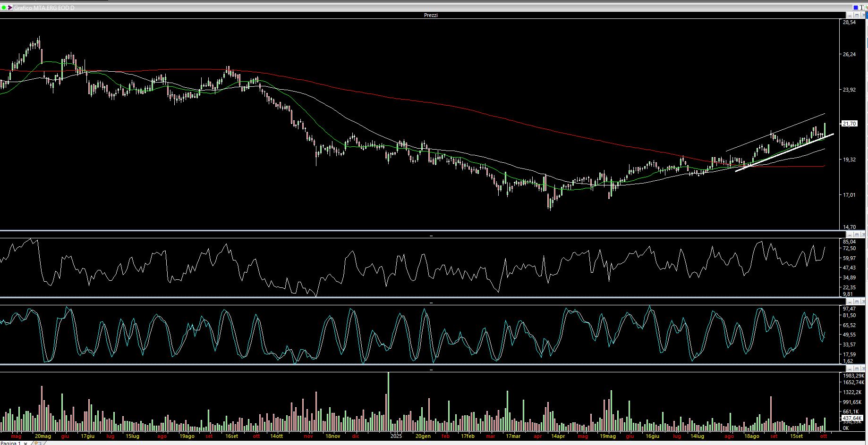Minimize the RSI indicator panel below prices
This screenshot has width=868, height=445.
(850, 235)
